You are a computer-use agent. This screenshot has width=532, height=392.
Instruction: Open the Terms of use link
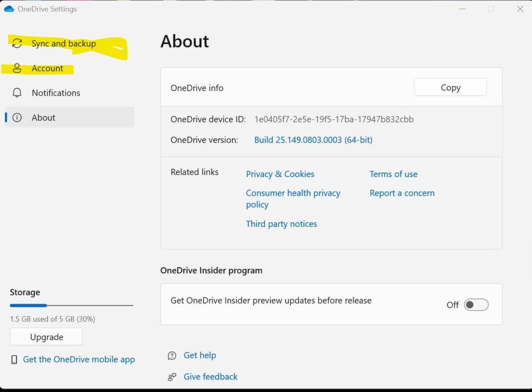pyautogui.click(x=394, y=174)
